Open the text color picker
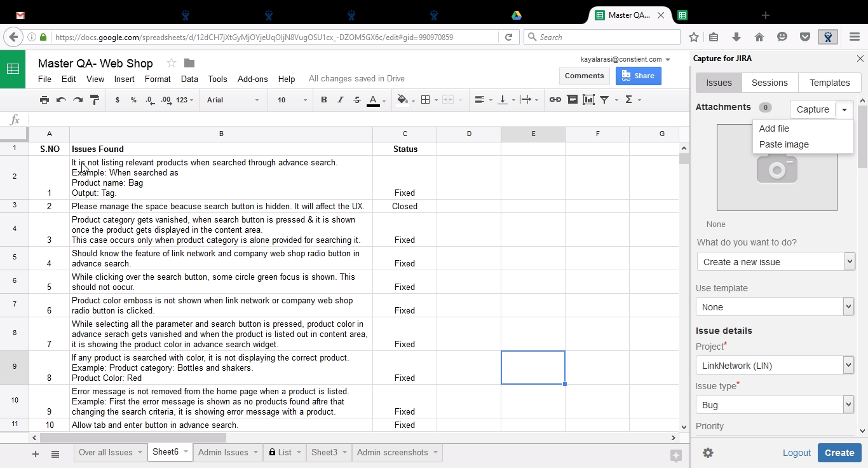868x468 pixels. click(376, 100)
